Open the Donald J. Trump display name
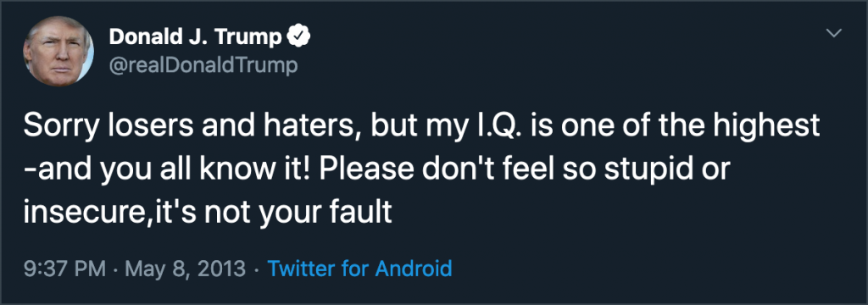 pyautogui.click(x=196, y=38)
